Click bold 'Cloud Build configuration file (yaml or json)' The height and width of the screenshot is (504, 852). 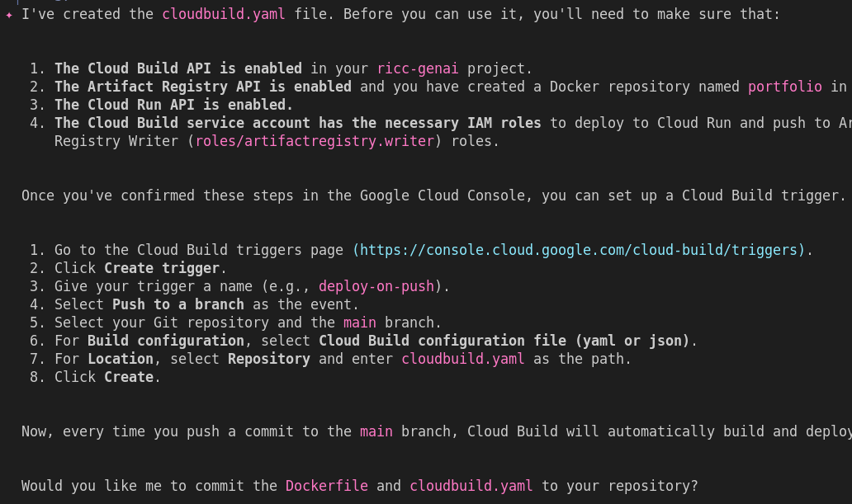pyautogui.click(x=504, y=341)
